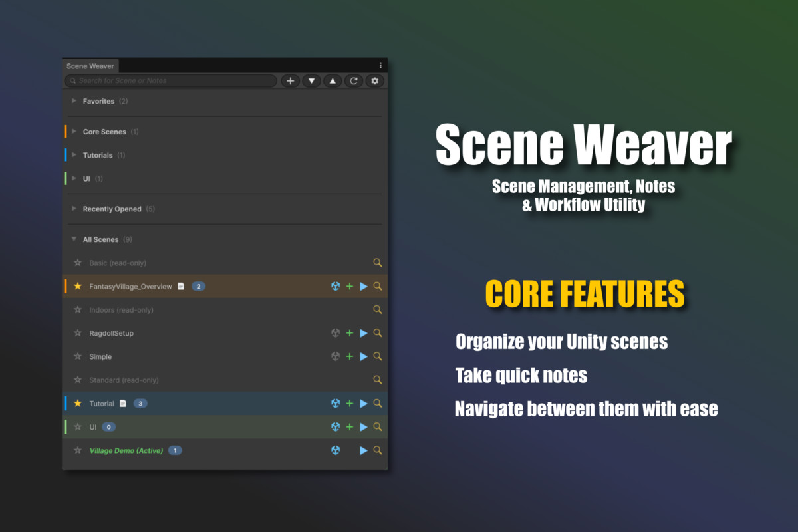Select the RagdollSetup scene name
The height and width of the screenshot is (532, 798).
pos(112,333)
